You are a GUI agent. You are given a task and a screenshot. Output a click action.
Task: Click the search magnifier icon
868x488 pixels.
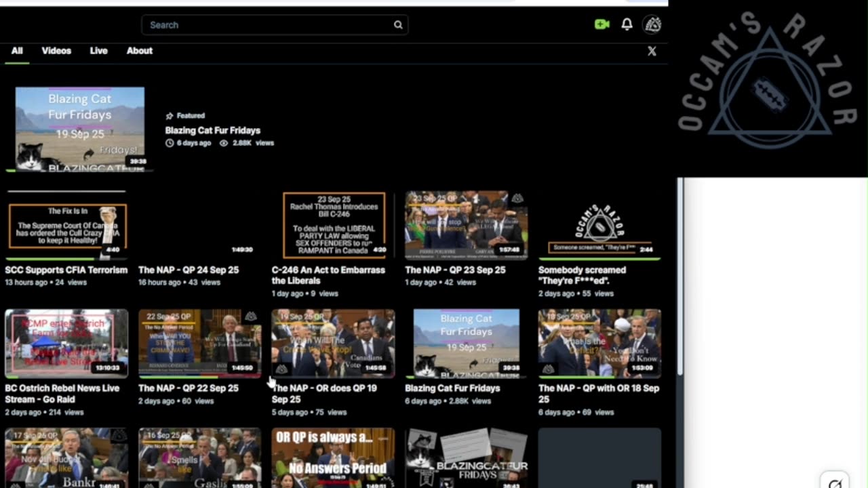(x=398, y=25)
